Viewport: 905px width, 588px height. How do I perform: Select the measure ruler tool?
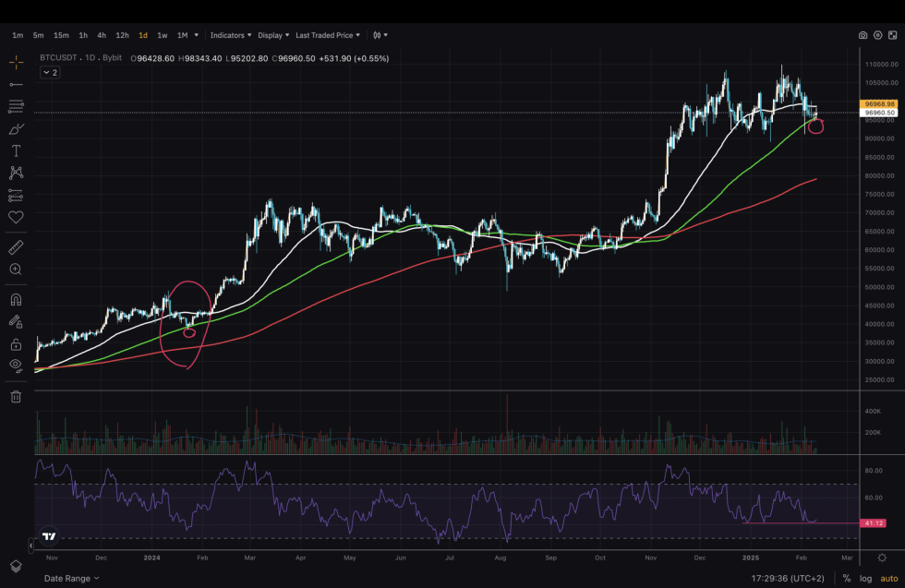point(15,246)
